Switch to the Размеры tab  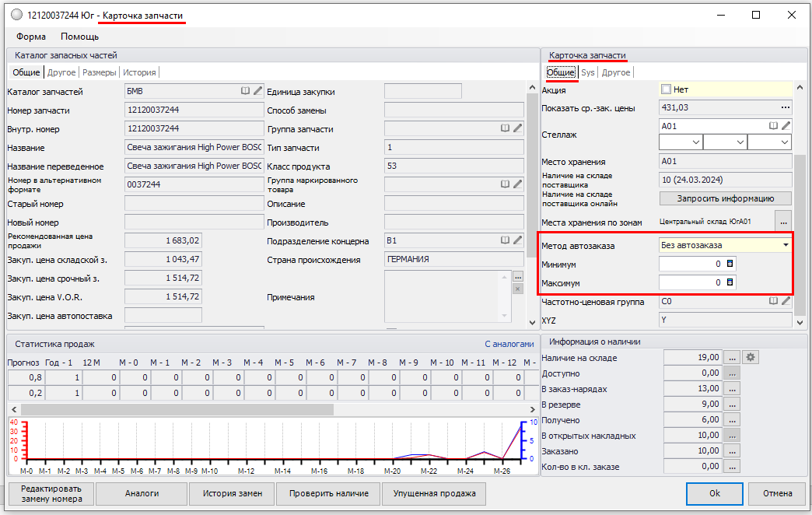tap(99, 72)
